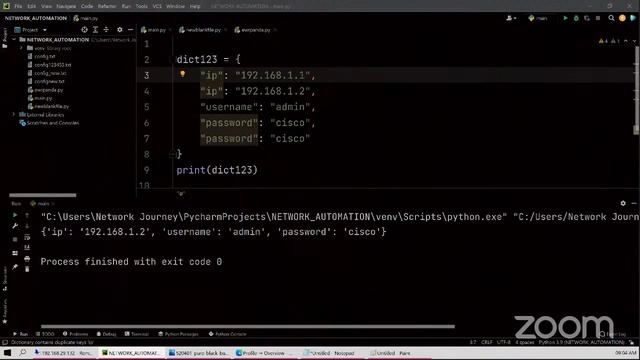Clear console output with trash icon
Viewport: 640px width, 360px height.
click(27, 269)
